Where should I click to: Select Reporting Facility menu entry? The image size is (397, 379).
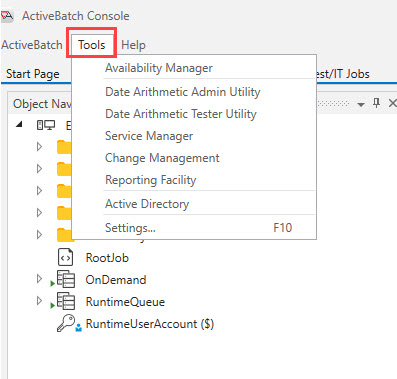point(151,180)
